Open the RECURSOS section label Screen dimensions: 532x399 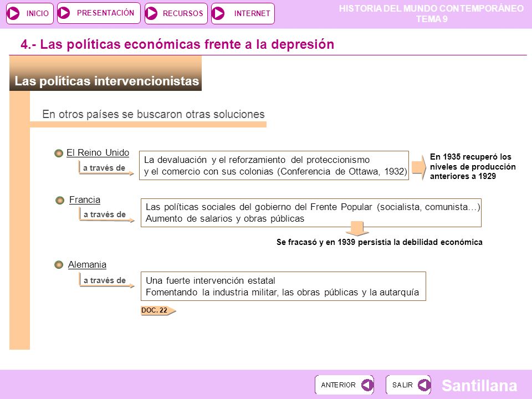coord(183,13)
